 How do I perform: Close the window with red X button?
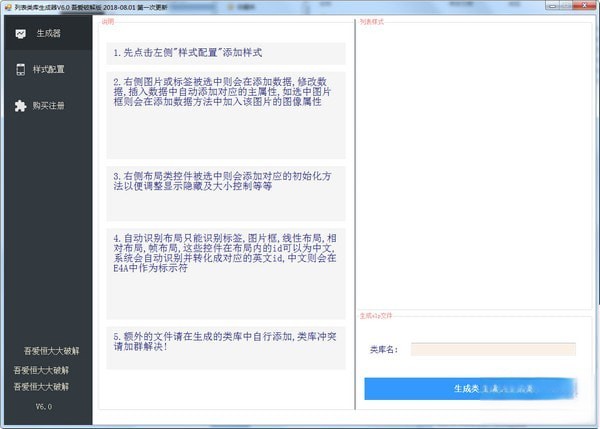coord(584,6)
